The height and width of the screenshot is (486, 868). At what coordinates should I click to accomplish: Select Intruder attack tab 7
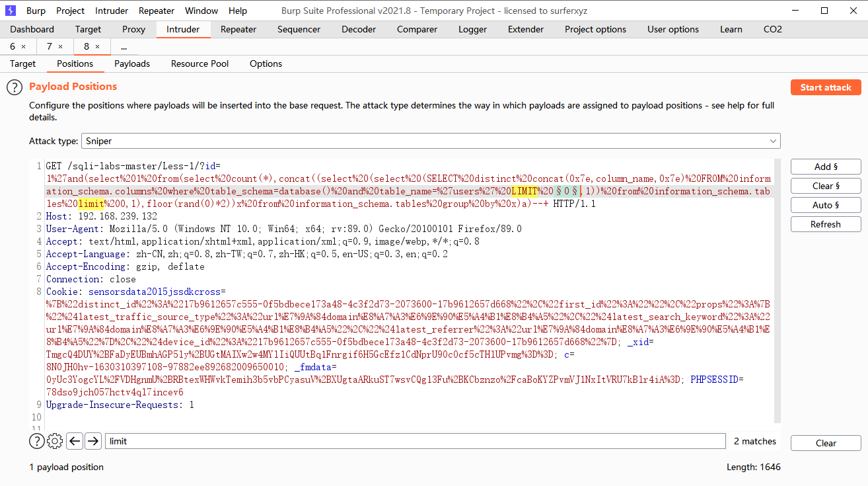(55, 46)
